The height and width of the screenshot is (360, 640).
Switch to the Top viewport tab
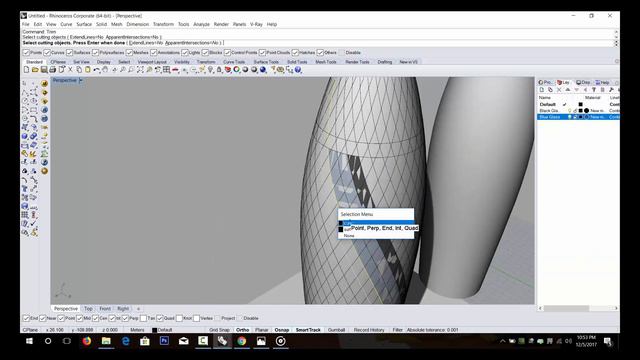click(88, 309)
